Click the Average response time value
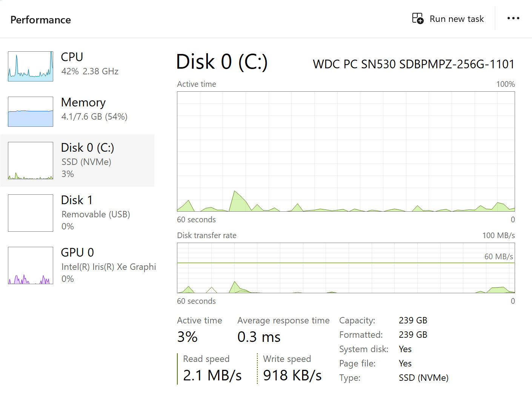This screenshot has width=532, height=397. (259, 337)
